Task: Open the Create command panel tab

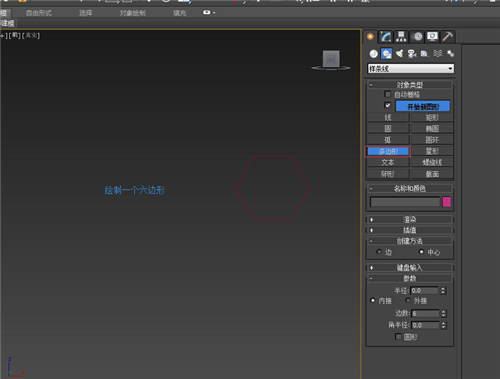Action: click(370, 37)
